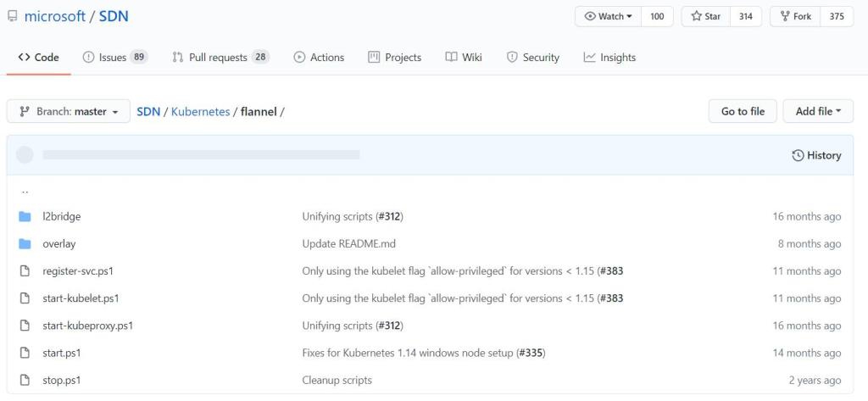Click the overlay folder icon
The width and height of the screenshot is (868, 401).
(x=25, y=243)
